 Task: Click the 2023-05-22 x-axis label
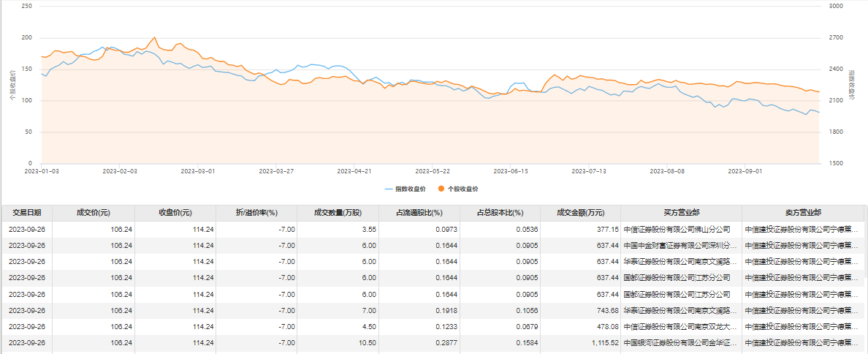pyautogui.click(x=433, y=171)
